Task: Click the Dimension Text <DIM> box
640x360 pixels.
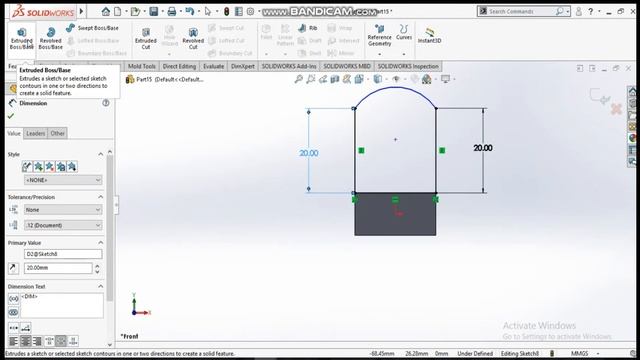Action: (x=62, y=305)
